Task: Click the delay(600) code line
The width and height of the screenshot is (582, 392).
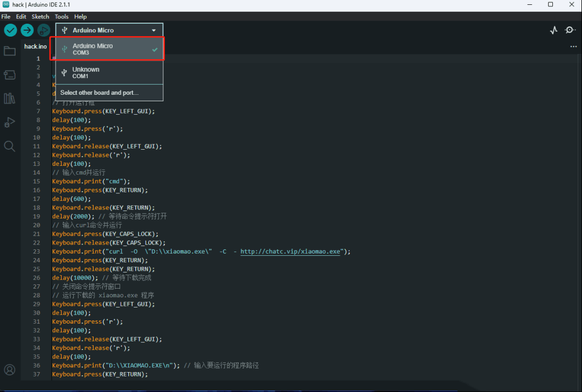Action: (x=71, y=199)
